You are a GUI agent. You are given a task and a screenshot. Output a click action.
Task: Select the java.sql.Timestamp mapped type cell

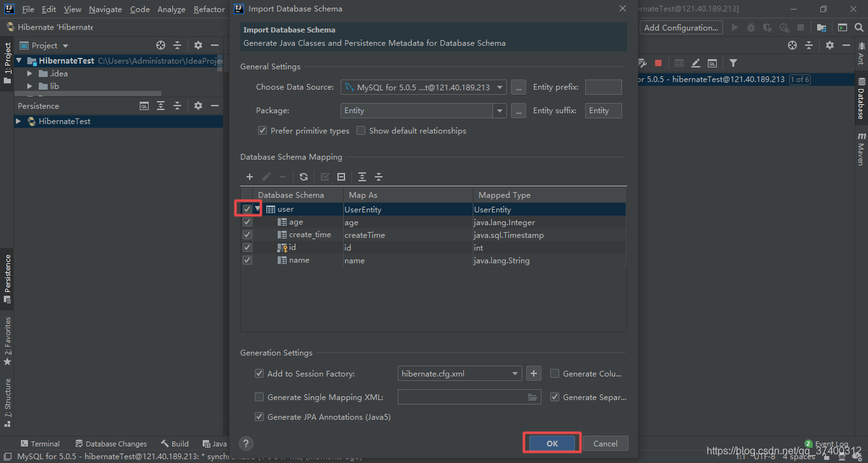(550, 235)
